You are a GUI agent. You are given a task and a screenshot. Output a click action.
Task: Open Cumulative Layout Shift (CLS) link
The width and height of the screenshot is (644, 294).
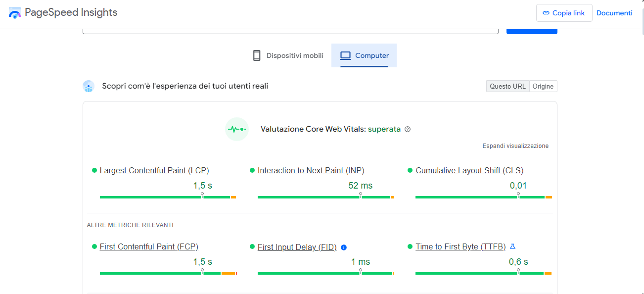coord(469,170)
